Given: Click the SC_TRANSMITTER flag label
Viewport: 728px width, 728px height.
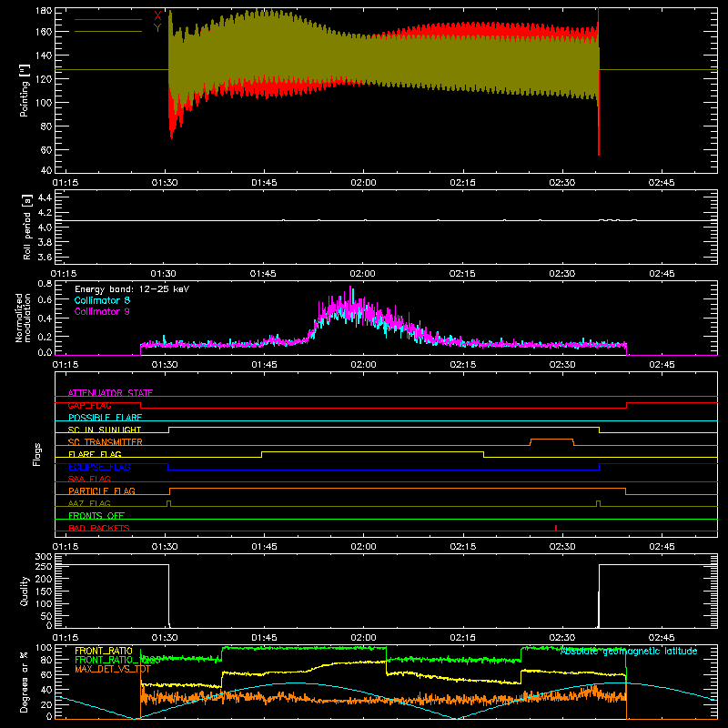Looking at the screenshot, I should tap(106, 442).
